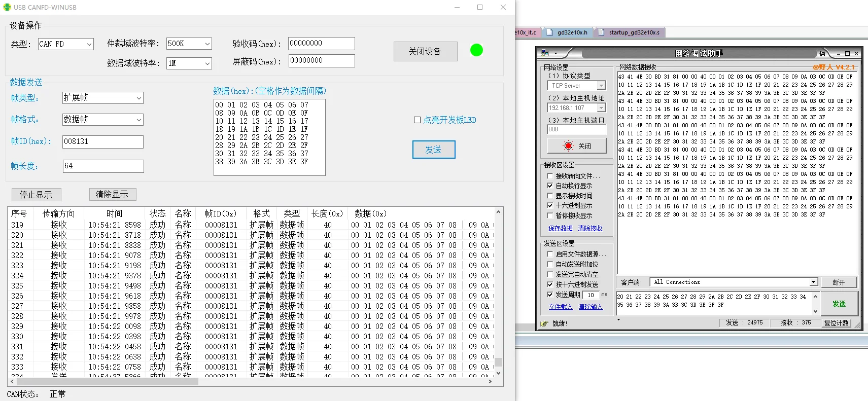The image size is (868, 401).
Task: Switch to the startup_gd32e10x.s tab
Action: [630, 32]
